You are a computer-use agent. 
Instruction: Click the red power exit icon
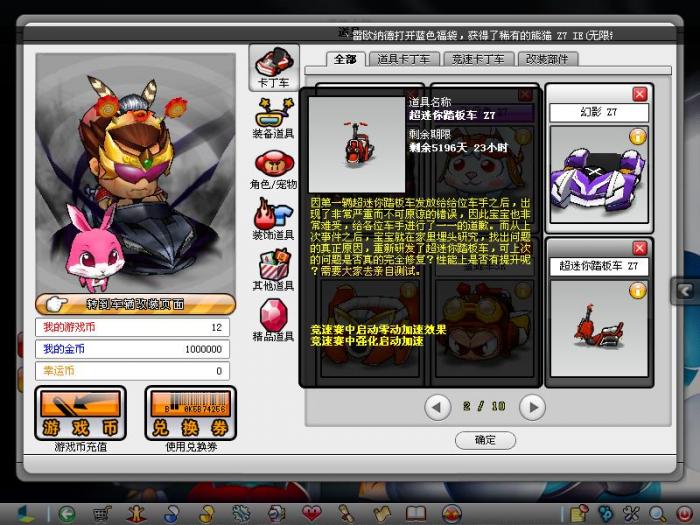[x=684, y=514]
